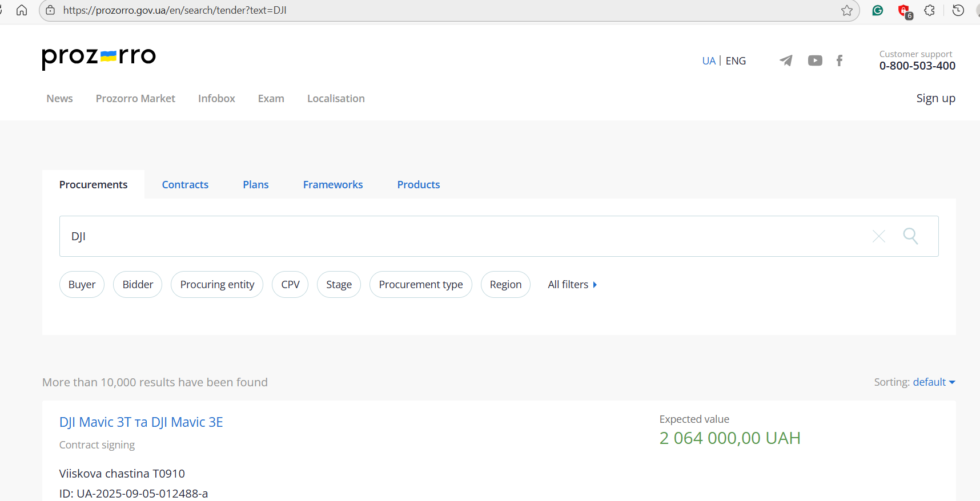Open the Procuring entity filter
The width and height of the screenshot is (980, 501).
coord(217,284)
